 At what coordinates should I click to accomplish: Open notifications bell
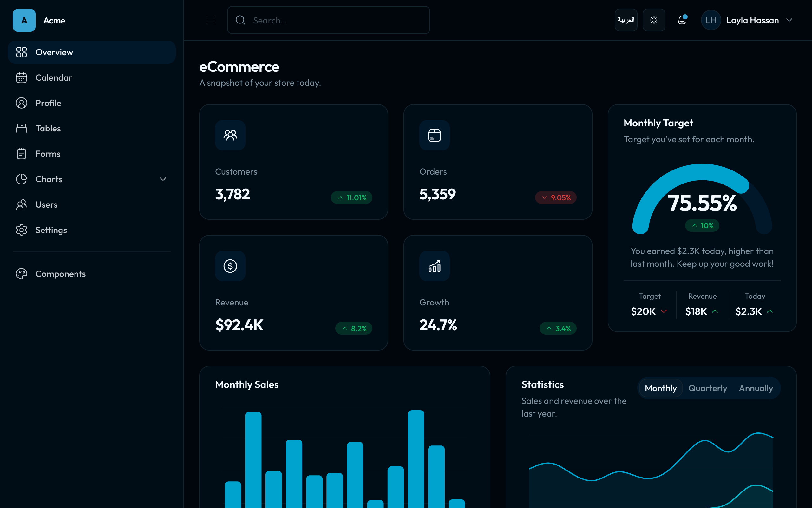[682, 20]
